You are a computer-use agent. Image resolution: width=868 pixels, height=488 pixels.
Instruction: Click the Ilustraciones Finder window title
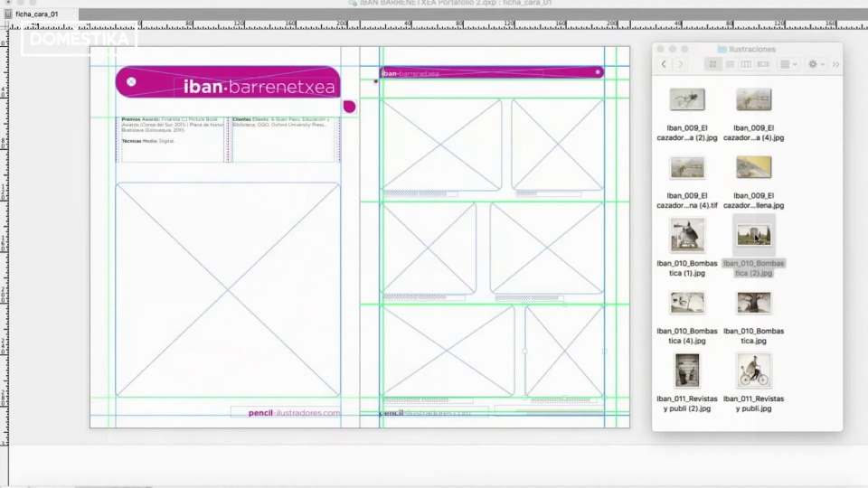pyautogui.click(x=747, y=49)
